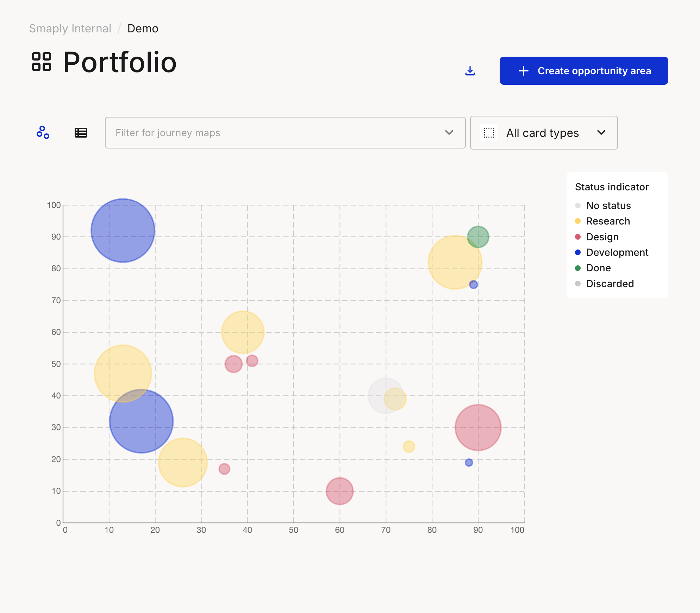The height and width of the screenshot is (613, 700).
Task: Click the bubble chart view icon
Action: pos(43,132)
